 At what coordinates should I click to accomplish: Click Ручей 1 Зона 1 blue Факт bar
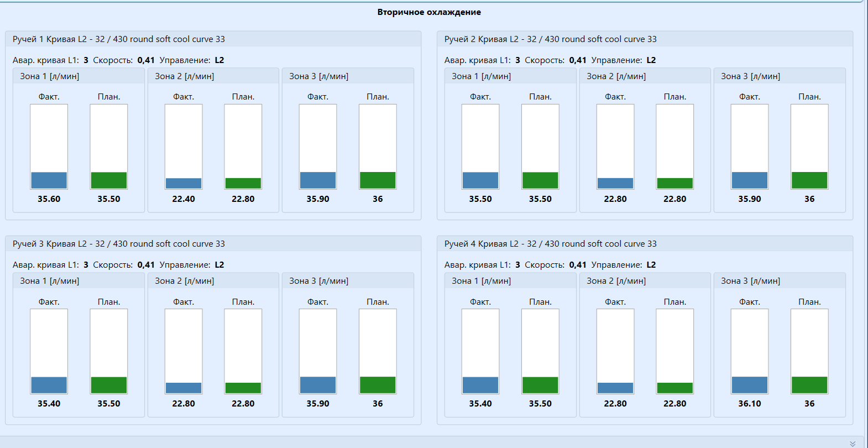[49, 180]
